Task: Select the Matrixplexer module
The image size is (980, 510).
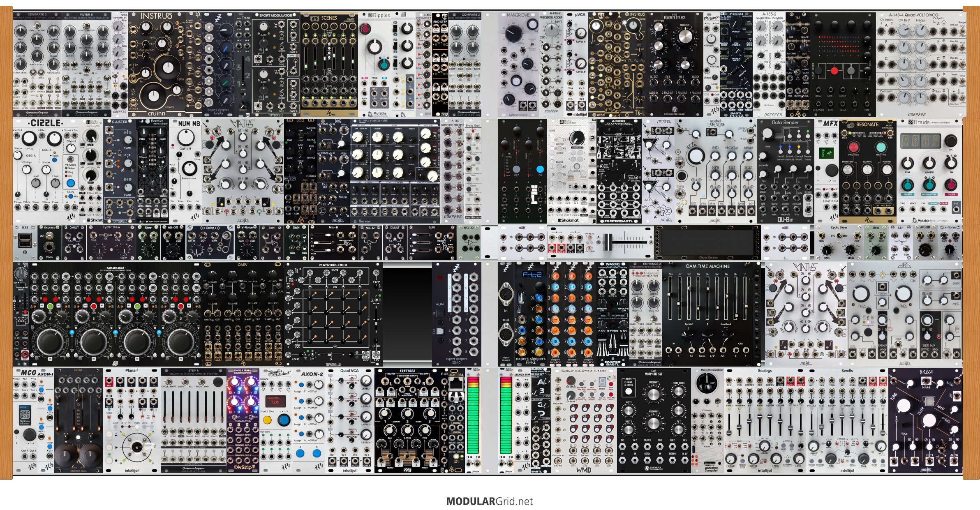Action: click(333, 314)
